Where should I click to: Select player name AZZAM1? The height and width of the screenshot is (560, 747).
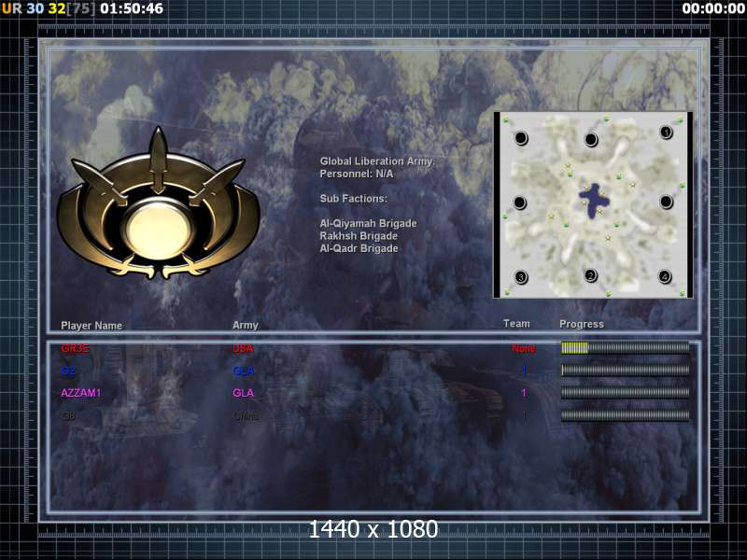point(80,393)
